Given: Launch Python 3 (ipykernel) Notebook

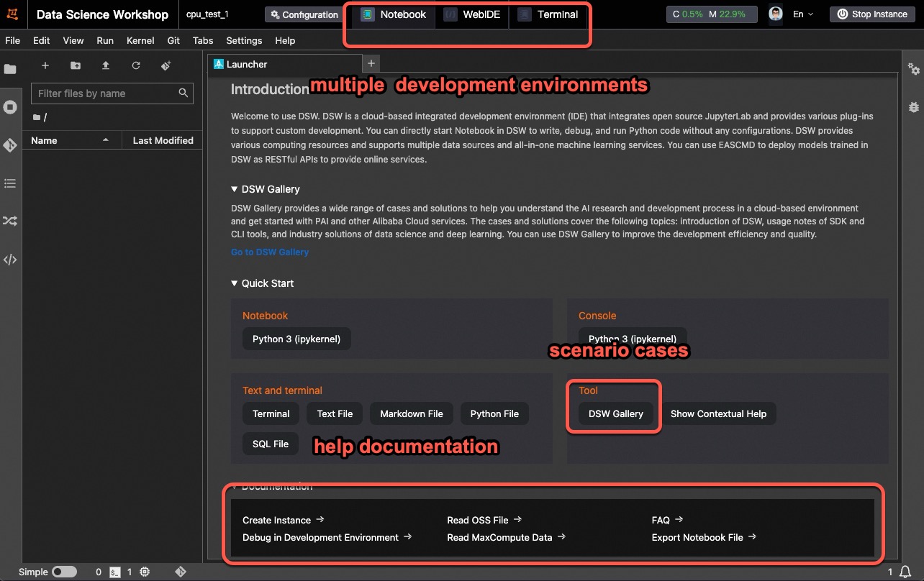Looking at the screenshot, I should tap(296, 339).
